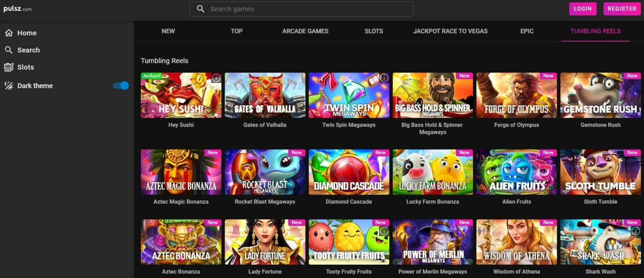Image resolution: width=644 pixels, height=278 pixels.
Task: Turn off the Dark theme switch
Action: click(121, 86)
